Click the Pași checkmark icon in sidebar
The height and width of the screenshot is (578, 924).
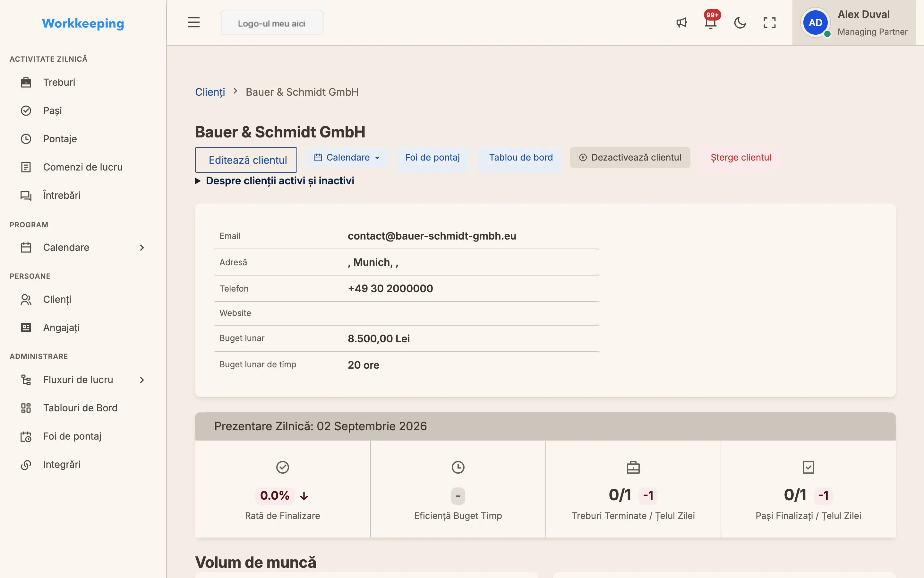pyautogui.click(x=26, y=110)
